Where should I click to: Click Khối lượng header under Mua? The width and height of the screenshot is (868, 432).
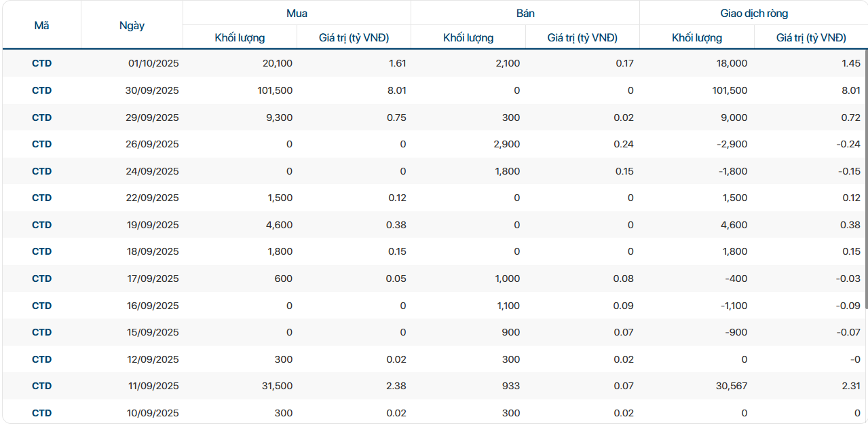[240, 38]
